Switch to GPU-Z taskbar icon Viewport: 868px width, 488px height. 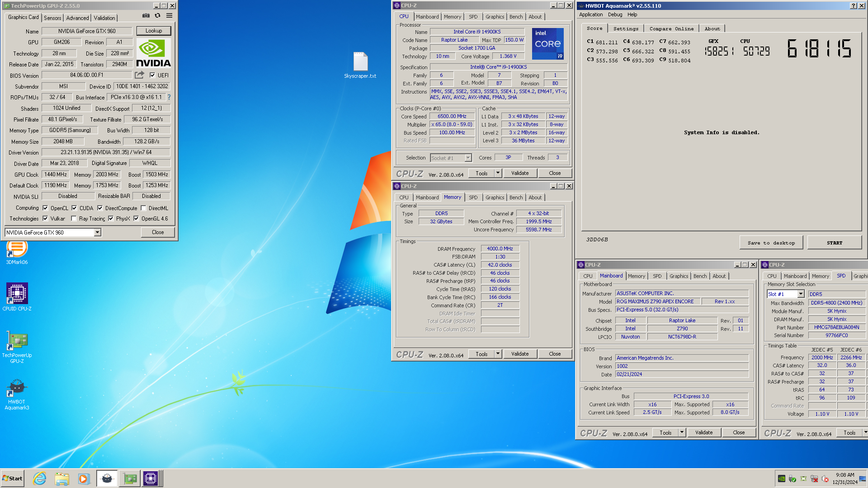(x=129, y=479)
